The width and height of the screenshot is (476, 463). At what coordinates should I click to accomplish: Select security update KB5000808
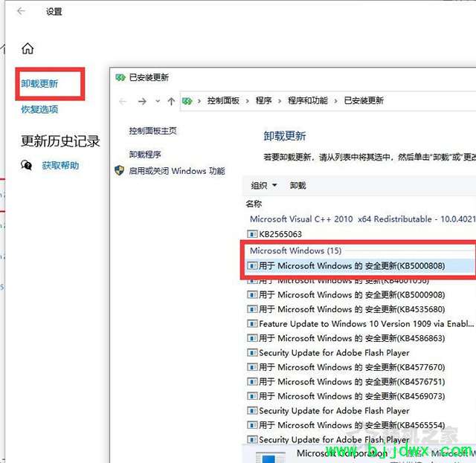point(352,266)
